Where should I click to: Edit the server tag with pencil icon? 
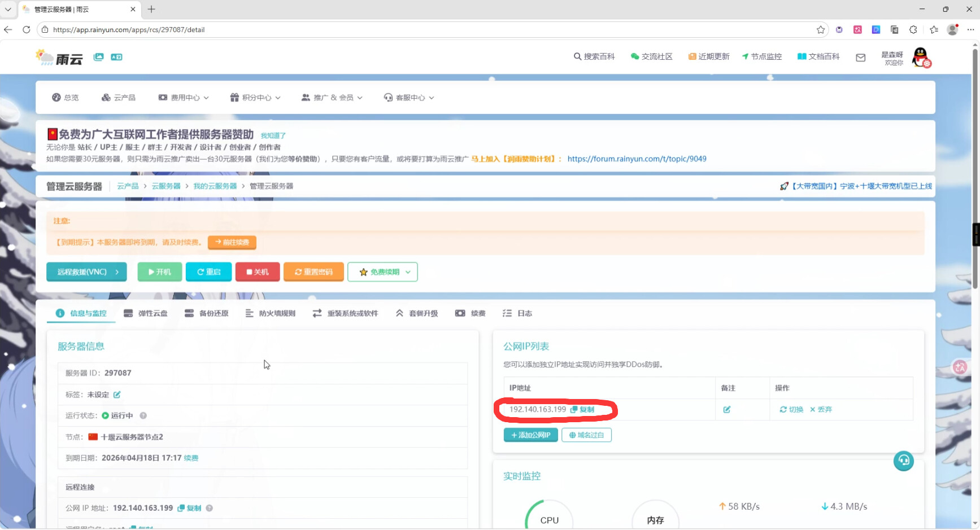coord(117,395)
